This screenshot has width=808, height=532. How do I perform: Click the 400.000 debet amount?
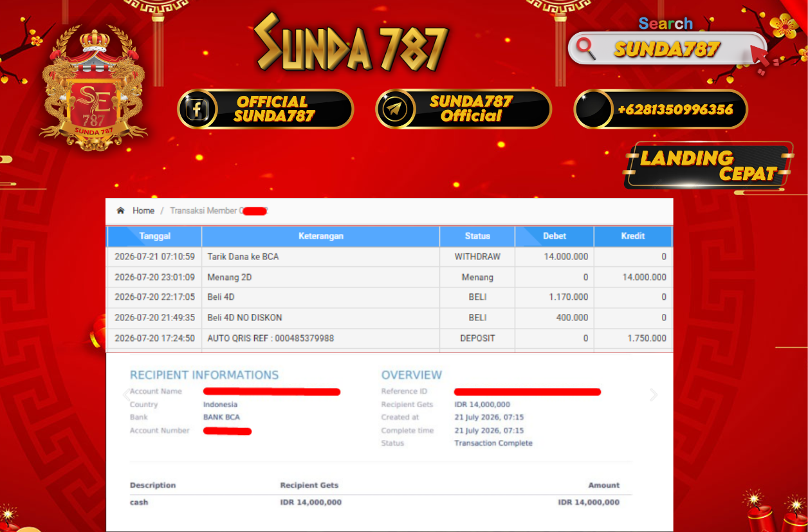pos(555,318)
